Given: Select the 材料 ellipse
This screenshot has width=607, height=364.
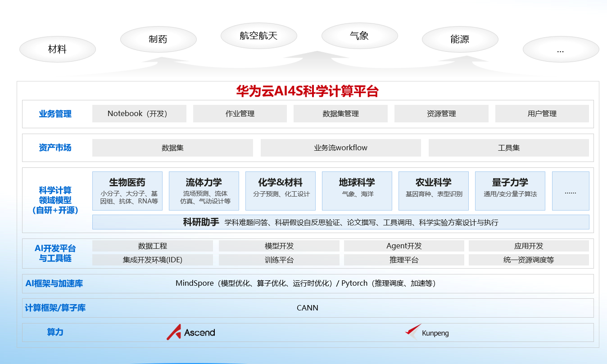Looking at the screenshot, I should pos(58,49).
